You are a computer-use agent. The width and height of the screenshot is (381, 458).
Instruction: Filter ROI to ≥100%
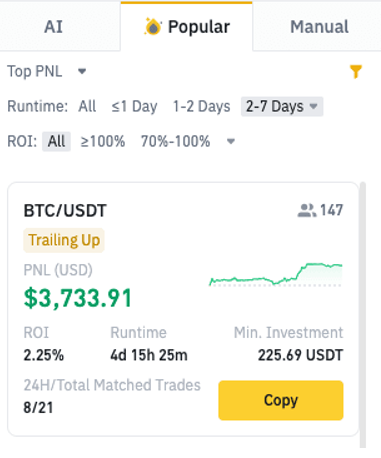[103, 142]
